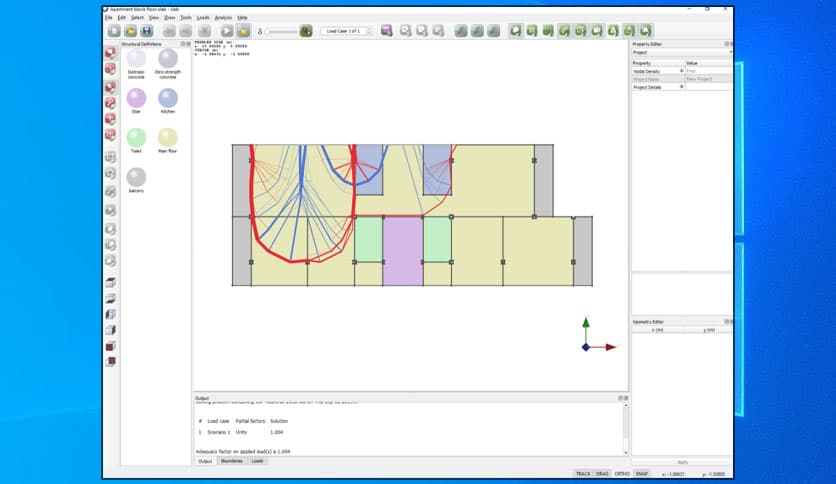Click the Project Name value field
The height and width of the screenshot is (484, 836).
pos(708,79)
